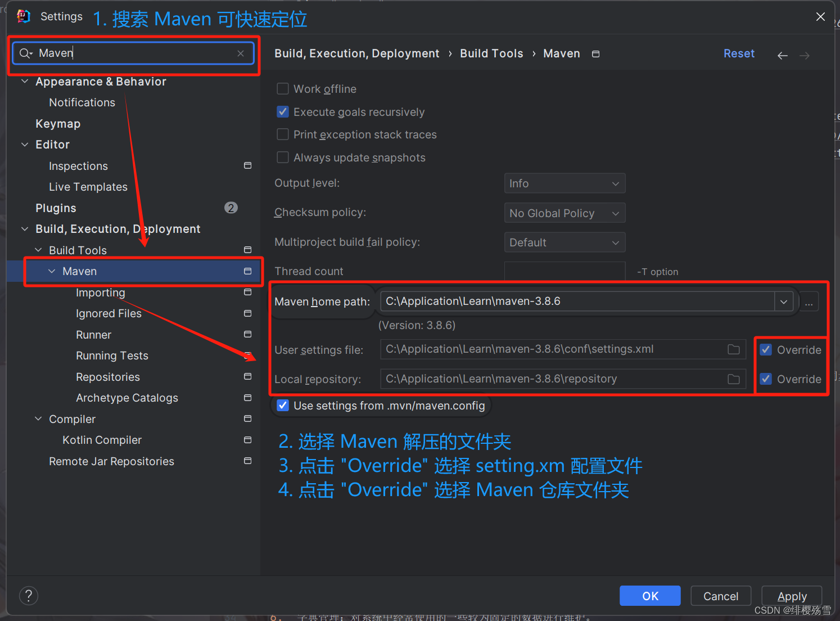Click the '-T option' hint text
The width and height of the screenshot is (840, 621).
[657, 272]
